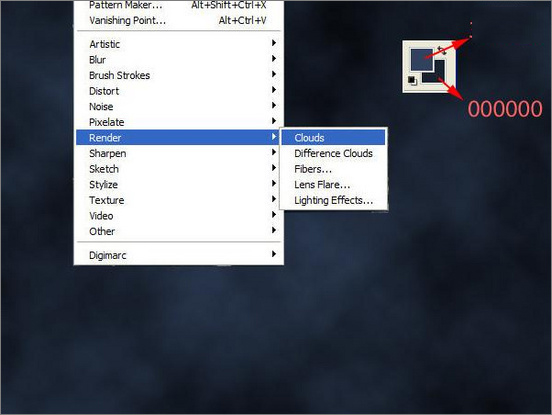This screenshot has height=415, width=552.
Task: Expand the Blur filter submenu
Action: pos(178,59)
